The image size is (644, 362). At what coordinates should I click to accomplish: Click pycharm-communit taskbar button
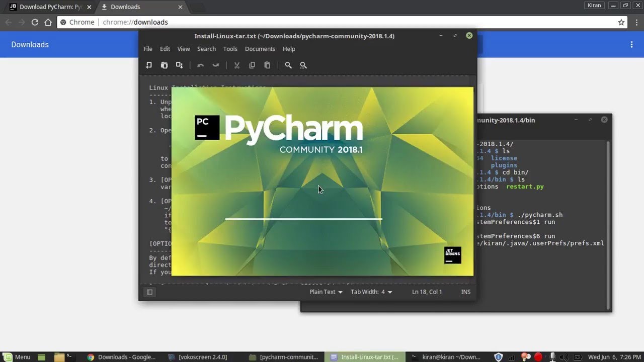point(284,357)
